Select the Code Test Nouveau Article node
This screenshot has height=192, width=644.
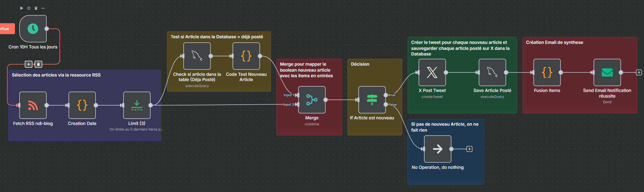(x=246, y=56)
